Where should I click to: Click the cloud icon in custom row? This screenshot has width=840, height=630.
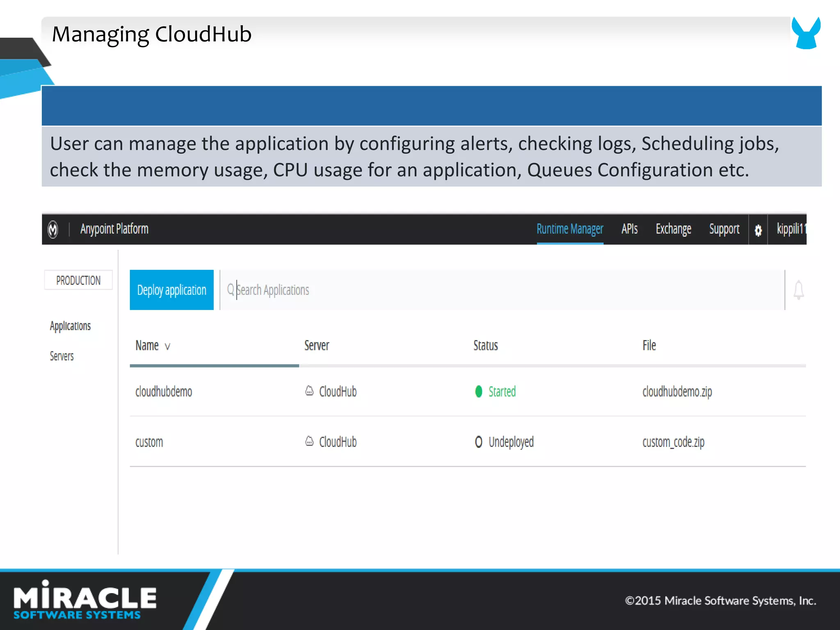point(309,441)
